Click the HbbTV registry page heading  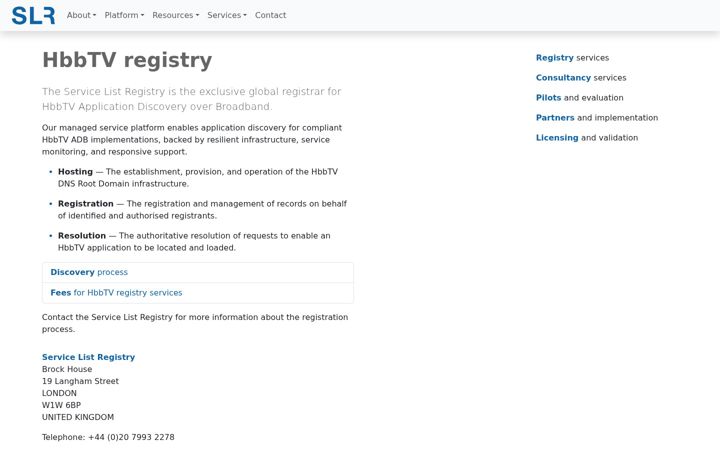click(127, 60)
